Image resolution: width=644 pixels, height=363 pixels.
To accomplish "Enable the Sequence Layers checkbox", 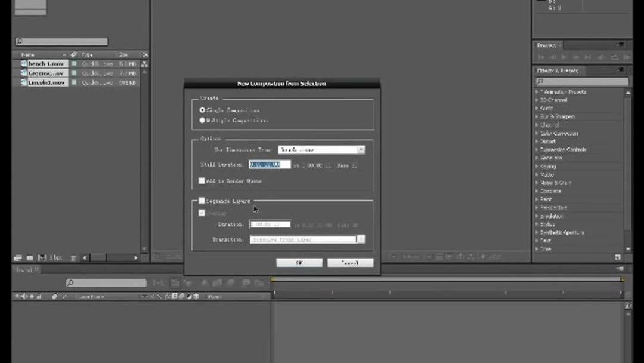I will [x=202, y=201].
